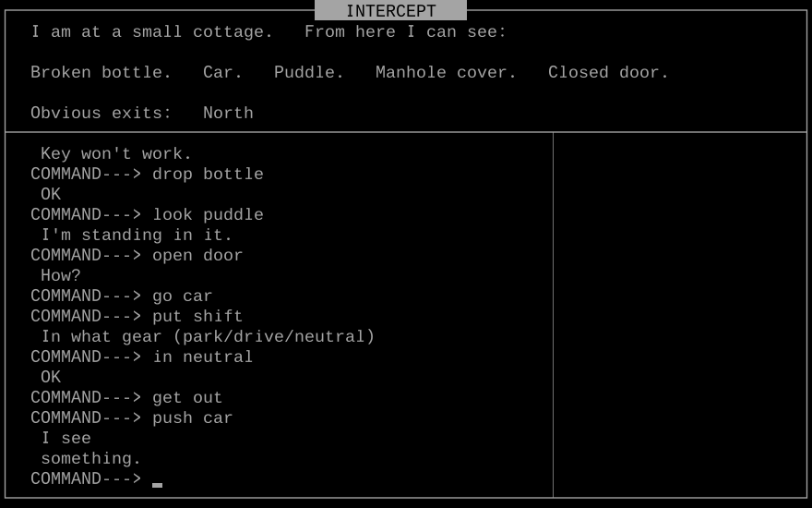812x508 pixels.
Task: Click the Car item in the visible objects
Action: (x=222, y=72)
